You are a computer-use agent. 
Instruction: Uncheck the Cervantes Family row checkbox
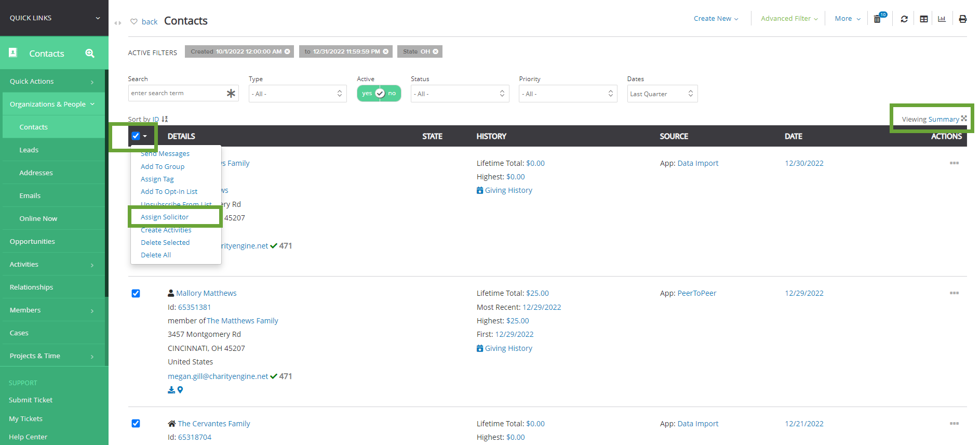click(x=136, y=423)
